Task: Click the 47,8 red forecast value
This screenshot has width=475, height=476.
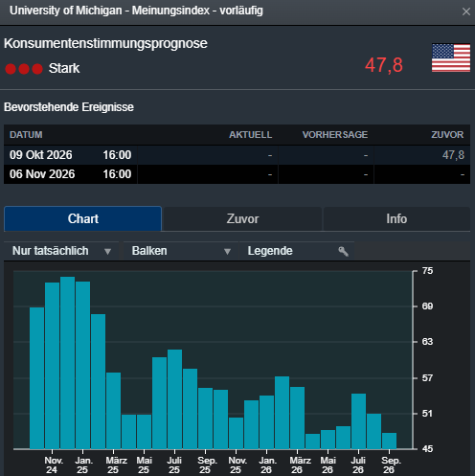Action: 384,65
